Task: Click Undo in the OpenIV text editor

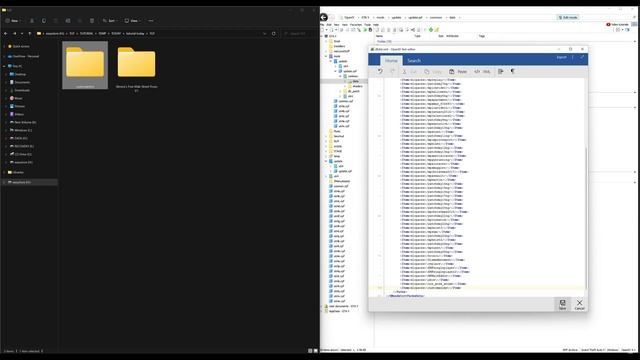Action: click(380, 71)
